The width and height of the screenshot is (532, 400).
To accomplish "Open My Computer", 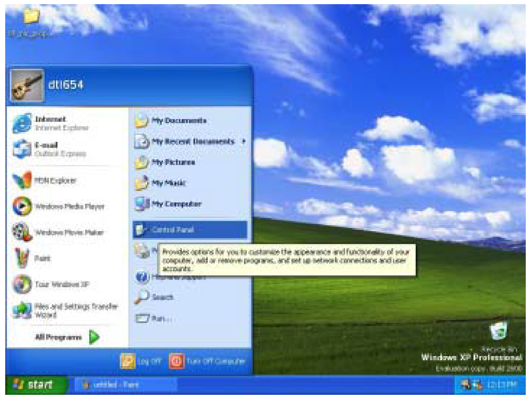I will [x=168, y=204].
